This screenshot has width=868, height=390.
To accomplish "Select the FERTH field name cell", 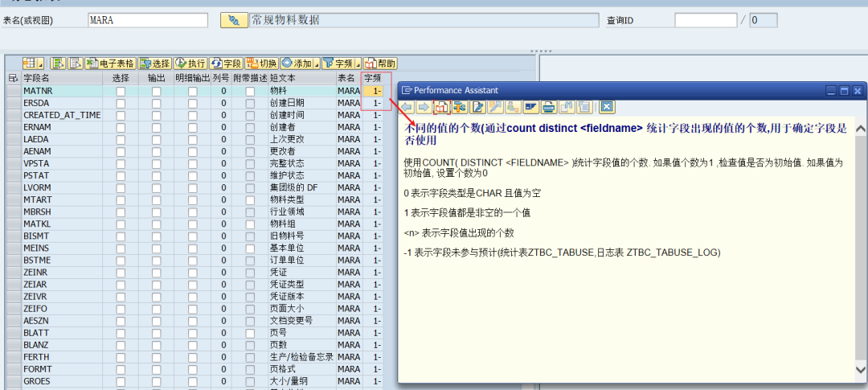I will click(62, 357).
